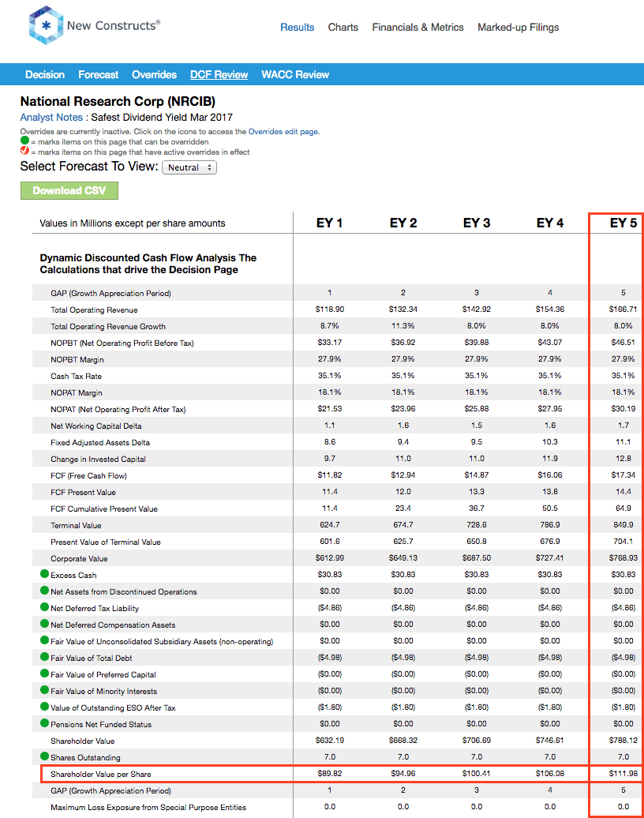Viewport: 644px width, 818px height.
Task: Click the $111.98 Shareholder Value per Share cell
Action: pyautogui.click(x=623, y=773)
